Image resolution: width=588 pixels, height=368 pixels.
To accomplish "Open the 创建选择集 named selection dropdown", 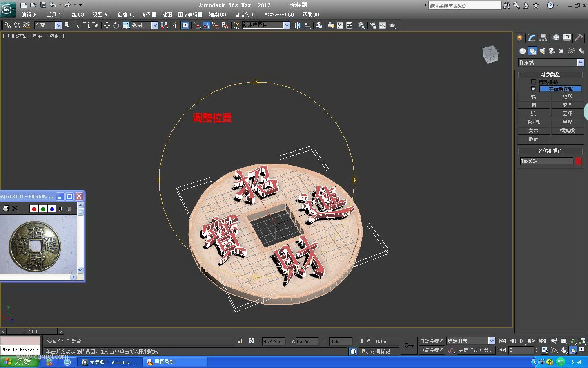I will (x=287, y=25).
